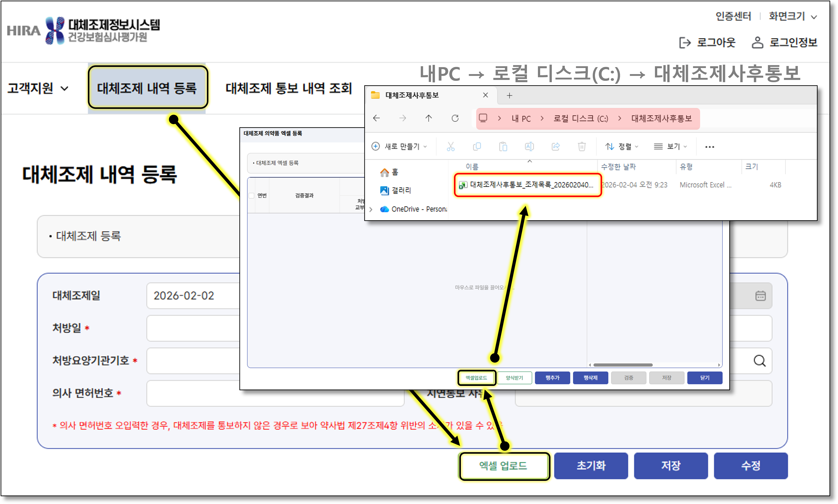Viewport: 838px width, 504px height.
Task: Expand the OneDrive tree item
Action: coord(371,209)
